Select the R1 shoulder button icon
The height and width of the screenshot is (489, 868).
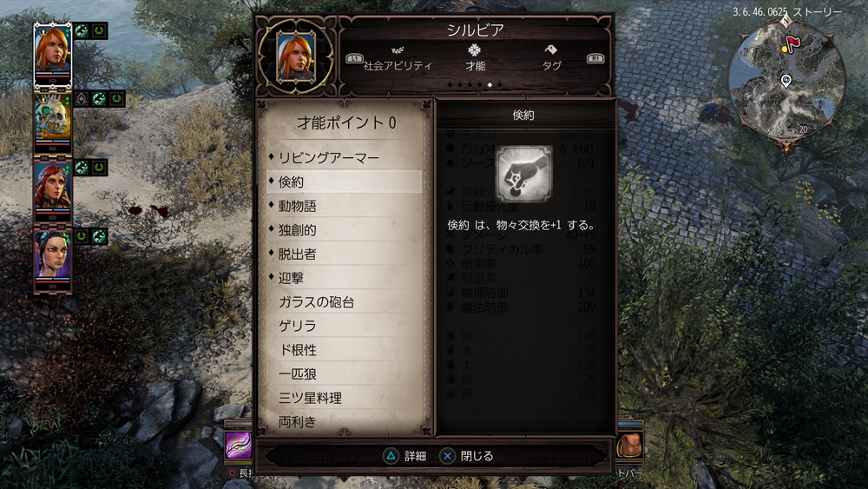(595, 58)
